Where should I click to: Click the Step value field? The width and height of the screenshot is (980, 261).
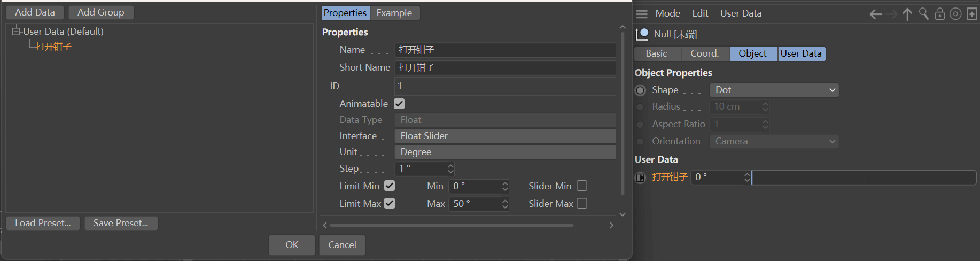pos(421,169)
